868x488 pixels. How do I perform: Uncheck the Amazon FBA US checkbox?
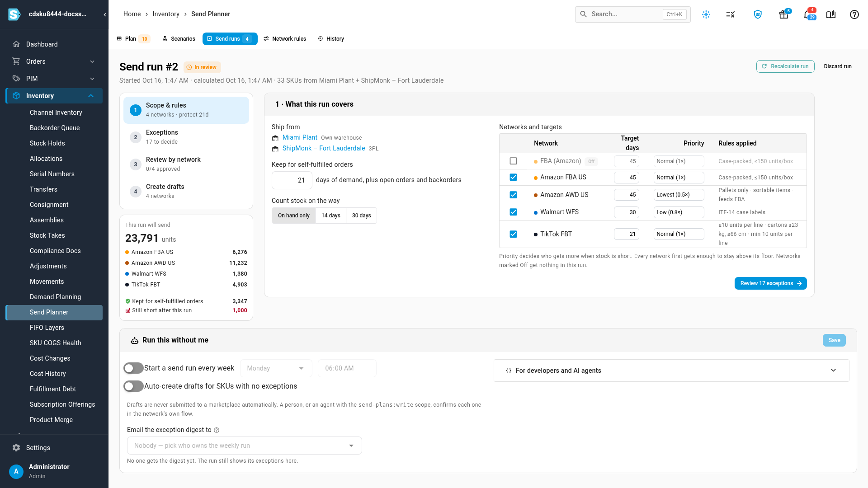click(x=513, y=178)
